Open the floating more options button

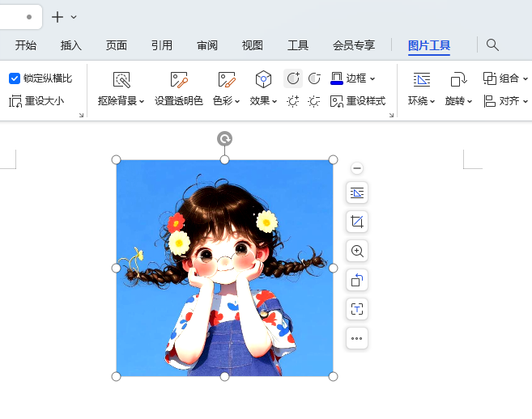357,338
